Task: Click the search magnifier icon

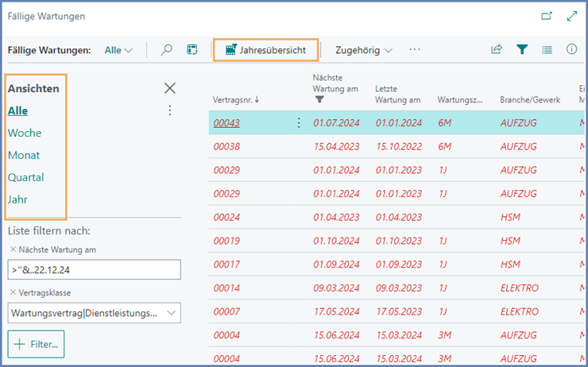Action: [166, 49]
